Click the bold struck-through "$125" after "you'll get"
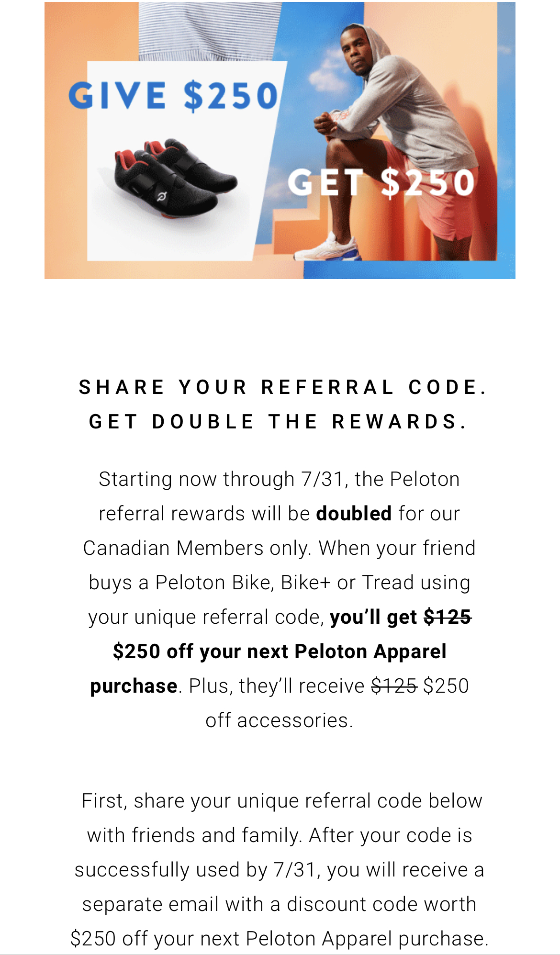560x955 pixels. pos(448,617)
